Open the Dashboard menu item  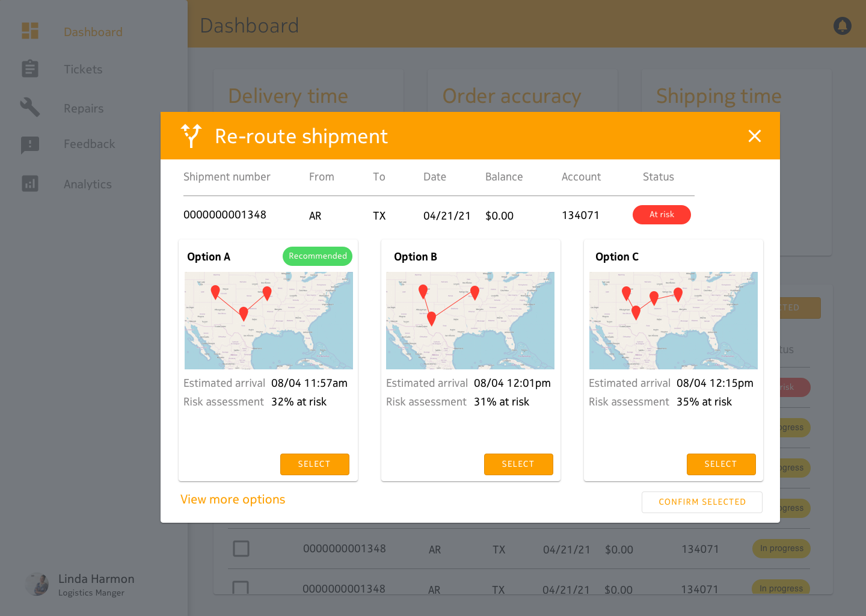coord(93,32)
